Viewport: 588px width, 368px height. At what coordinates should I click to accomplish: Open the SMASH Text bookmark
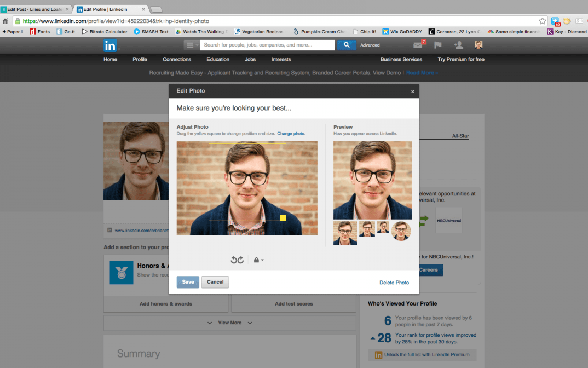[151, 32]
